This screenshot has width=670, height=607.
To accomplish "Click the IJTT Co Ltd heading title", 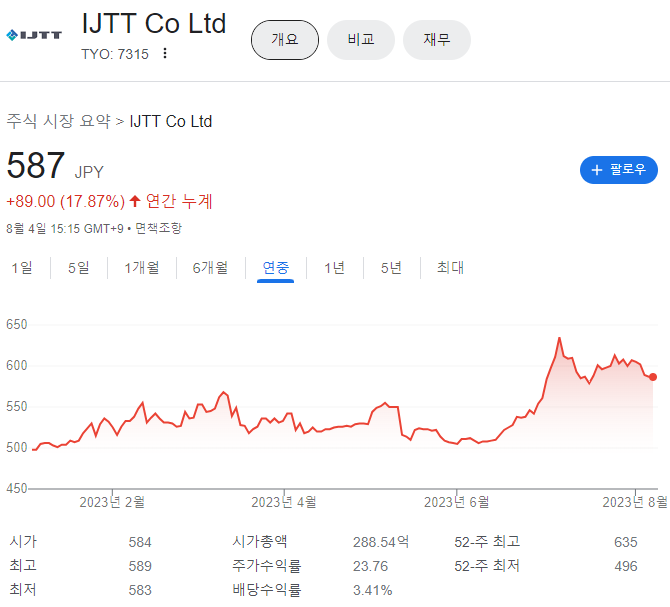I will click(154, 23).
